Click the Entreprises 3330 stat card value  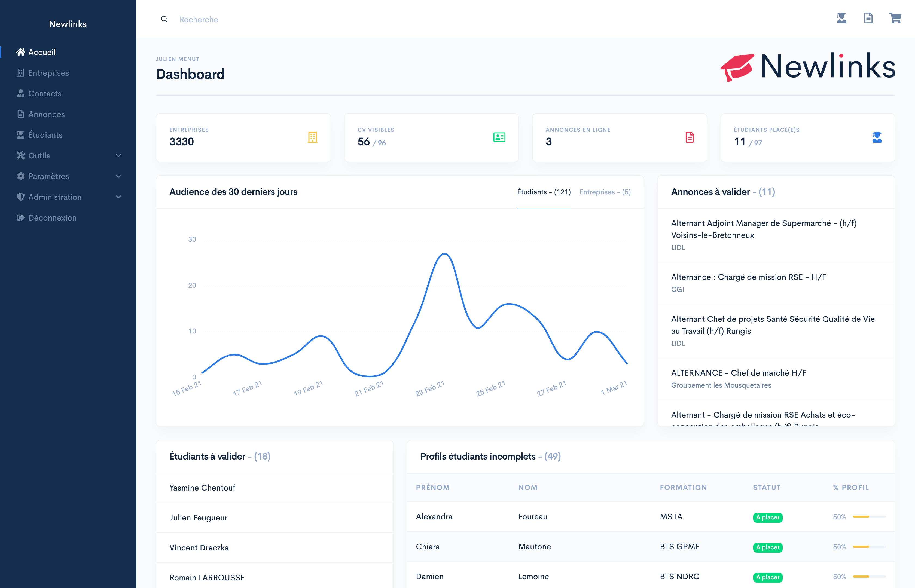pos(181,142)
